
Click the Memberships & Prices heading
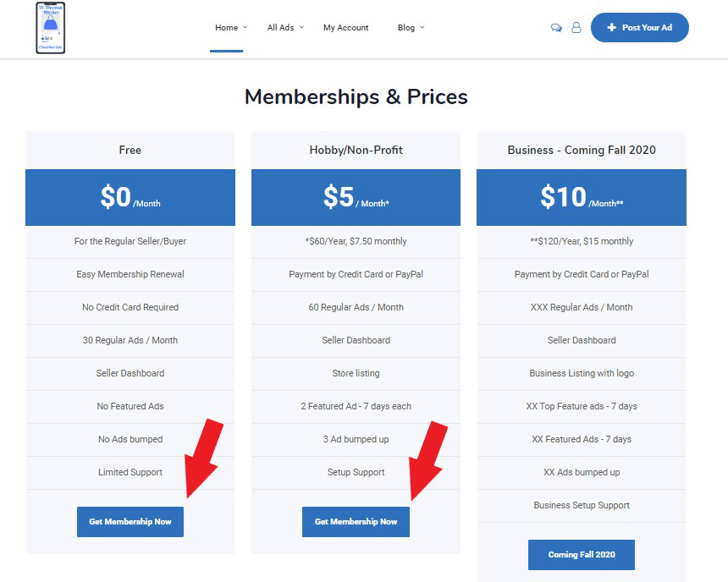point(356,96)
